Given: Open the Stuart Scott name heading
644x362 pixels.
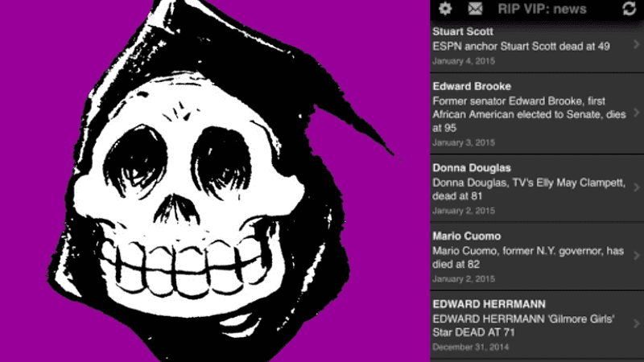Looking at the screenshot, I should 463,31.
